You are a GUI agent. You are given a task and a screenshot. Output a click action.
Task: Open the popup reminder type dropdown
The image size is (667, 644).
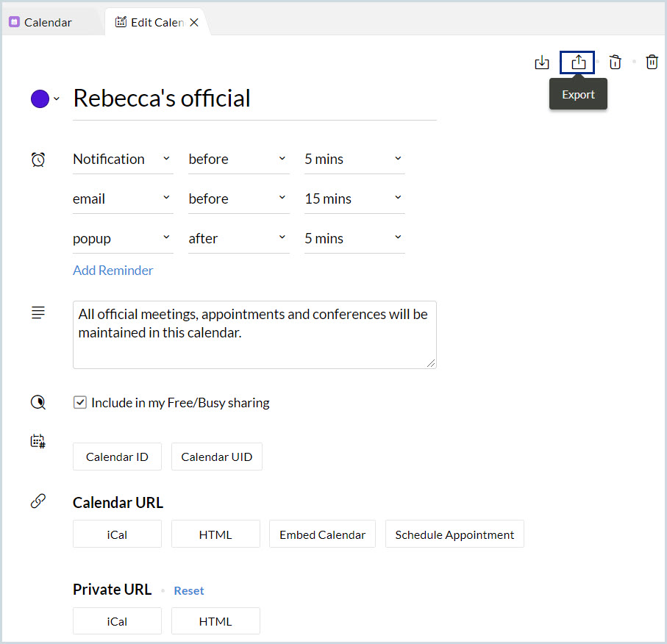(123, 239)
